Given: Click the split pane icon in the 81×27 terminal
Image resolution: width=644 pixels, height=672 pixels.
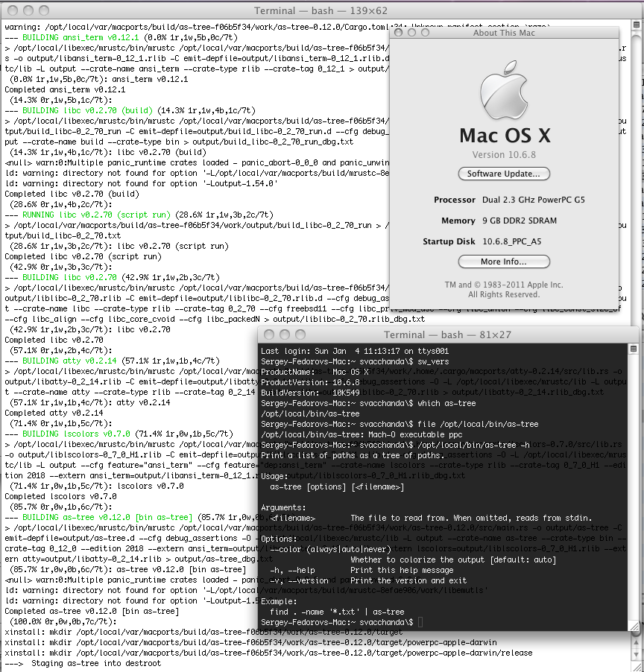Looking at the screenshot, I should point(634,349).
